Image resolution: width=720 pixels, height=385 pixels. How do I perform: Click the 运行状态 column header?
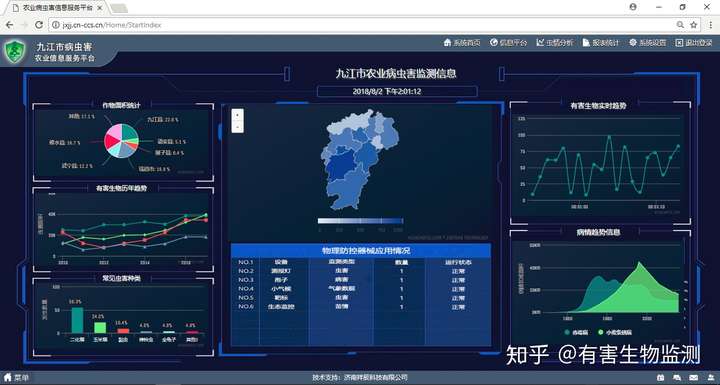point(458,262)
